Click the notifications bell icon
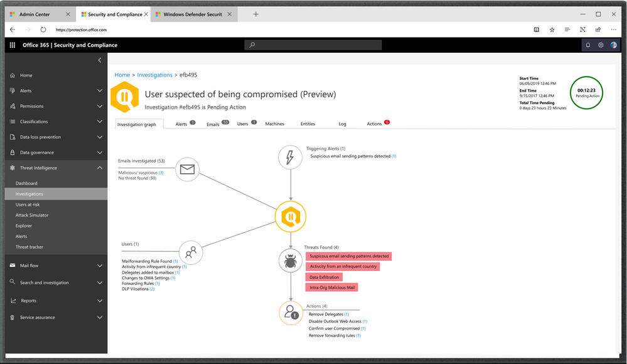This screenshot has height=364, width=627. (x=588, y=45)
